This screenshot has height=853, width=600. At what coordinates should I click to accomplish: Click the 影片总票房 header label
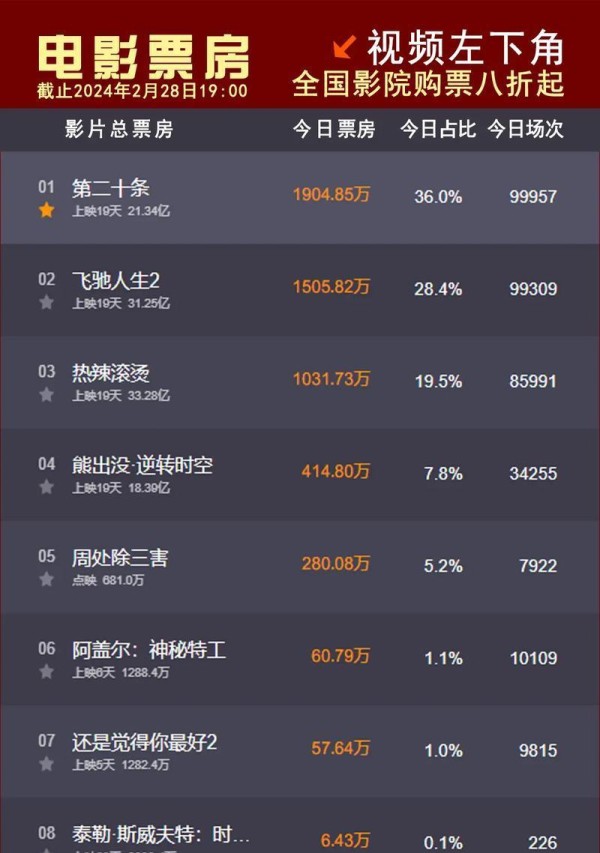coord(119,129)
